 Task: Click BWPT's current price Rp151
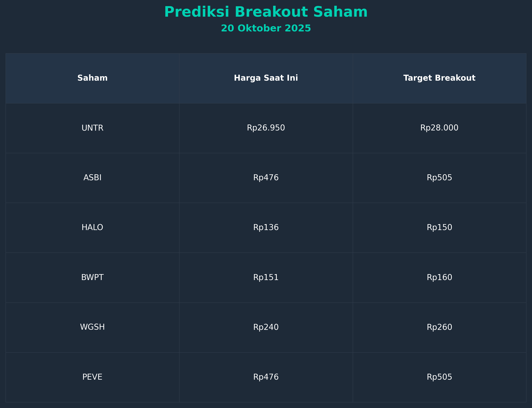click(x=266, y=277)
